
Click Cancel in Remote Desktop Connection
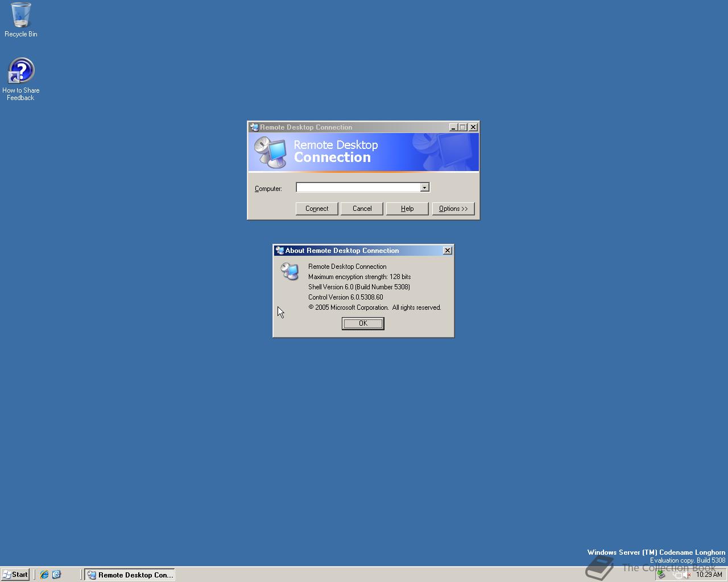point(362,209)
